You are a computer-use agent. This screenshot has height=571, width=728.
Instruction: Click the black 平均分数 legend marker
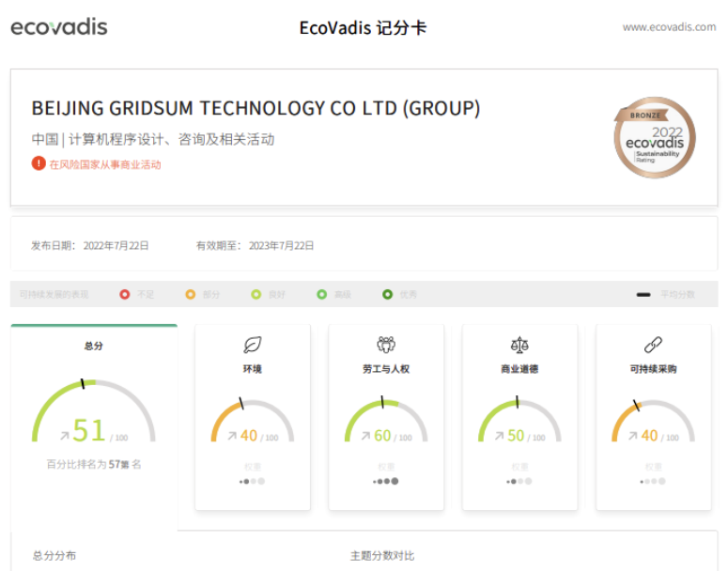(x=643, y=295)
